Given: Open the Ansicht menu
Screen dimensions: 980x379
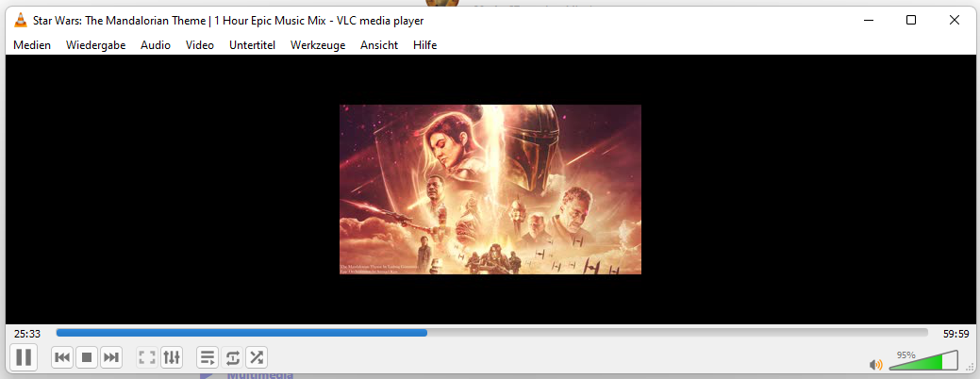Looking at the screenshot, I should (379, 45).
